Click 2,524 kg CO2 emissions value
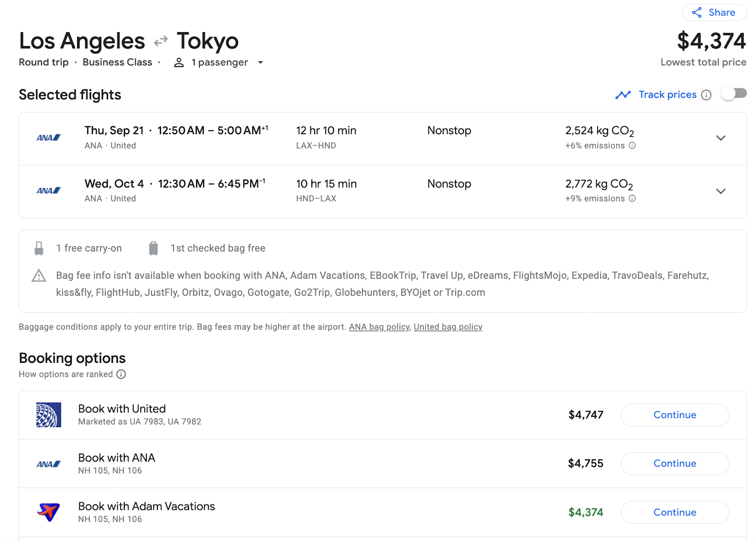This screenshot has width=756, height=541. tap(600, 131)
